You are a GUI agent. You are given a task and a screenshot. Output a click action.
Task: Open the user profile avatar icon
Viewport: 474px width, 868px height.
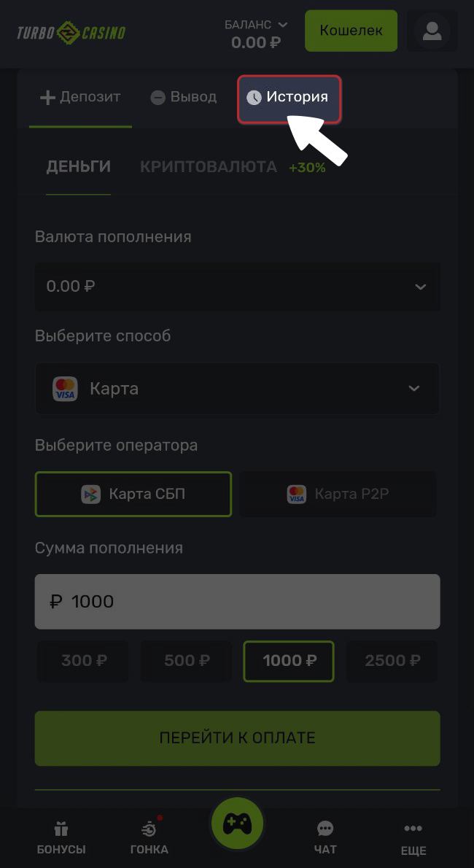point(432,31)
